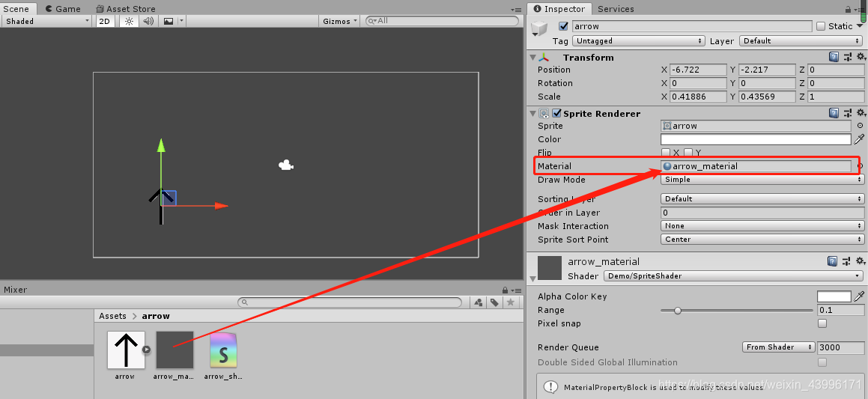The height and width of the screenshot is (399, 868).
Task: Open the Mask Interaction dropdown
Action: [762, 226]
